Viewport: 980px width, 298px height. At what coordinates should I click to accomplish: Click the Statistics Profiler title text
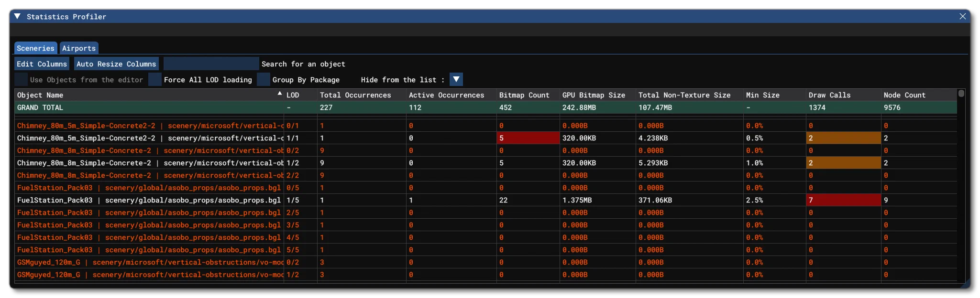click(x=66, y=17)
